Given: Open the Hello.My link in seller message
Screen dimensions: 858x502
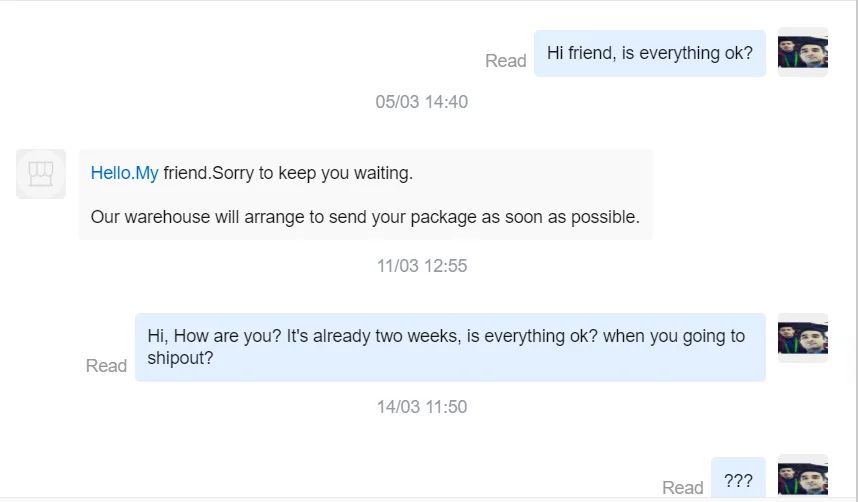Looking at the screenshot, I should [124, 173].
